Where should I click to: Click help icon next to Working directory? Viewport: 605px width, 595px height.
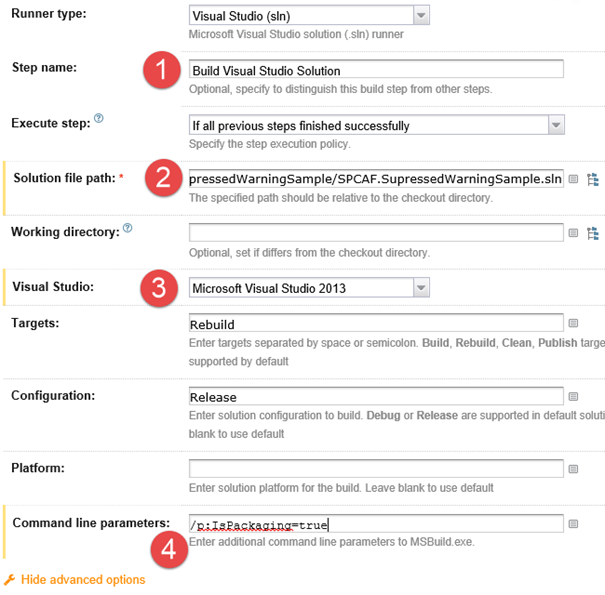[127, 229]
